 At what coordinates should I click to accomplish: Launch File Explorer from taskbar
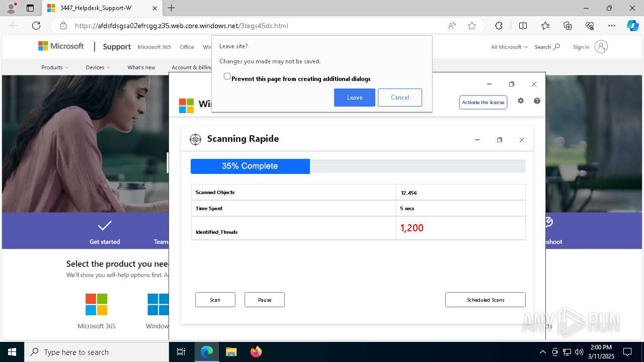[x=231, y=352]
